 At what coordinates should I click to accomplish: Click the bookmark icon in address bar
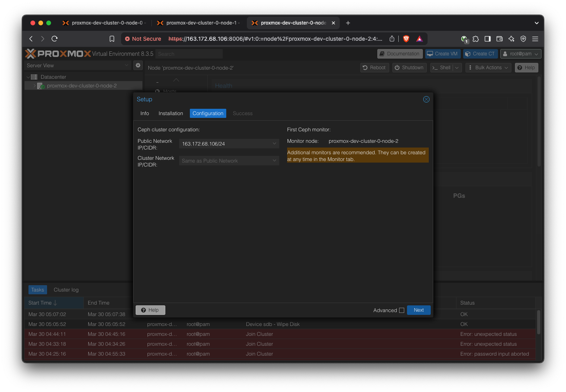(x=112, y=39)
